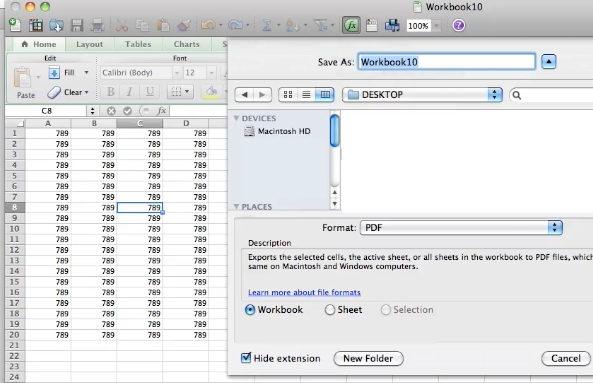Image resolution: width=593 pixels, height=383 pixels.
Task: Select the Format Painter brush icon
Action: pos(184,25)
